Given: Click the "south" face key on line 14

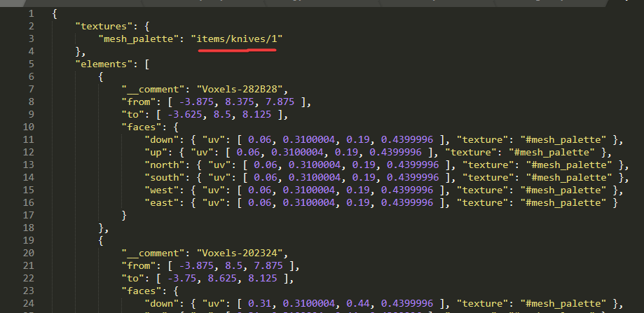Looking at the screenshot, I should point(165,178).
